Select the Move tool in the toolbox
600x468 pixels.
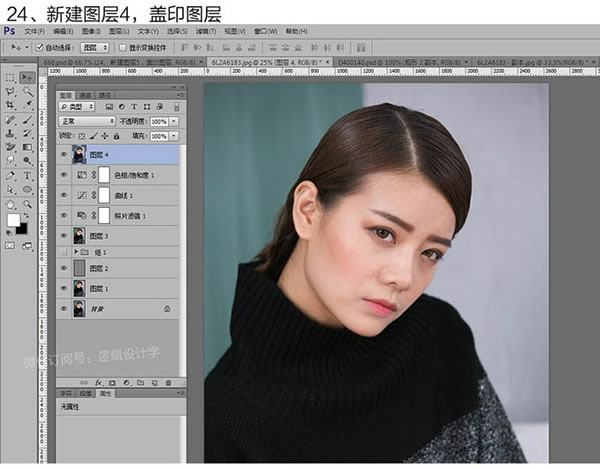pos(27,78)
